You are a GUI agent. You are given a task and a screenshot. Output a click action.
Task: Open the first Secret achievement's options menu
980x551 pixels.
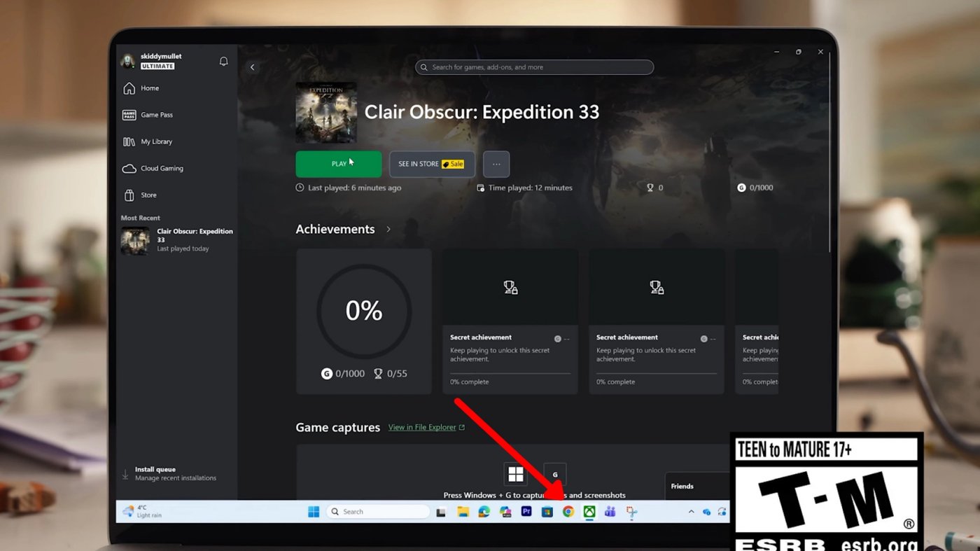563,337
